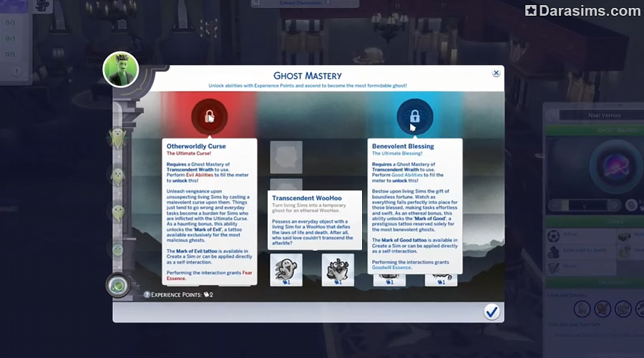Click 'The Ultimate Curse!' subtitle
Screen dimensions: 644x358
point(189,153)
